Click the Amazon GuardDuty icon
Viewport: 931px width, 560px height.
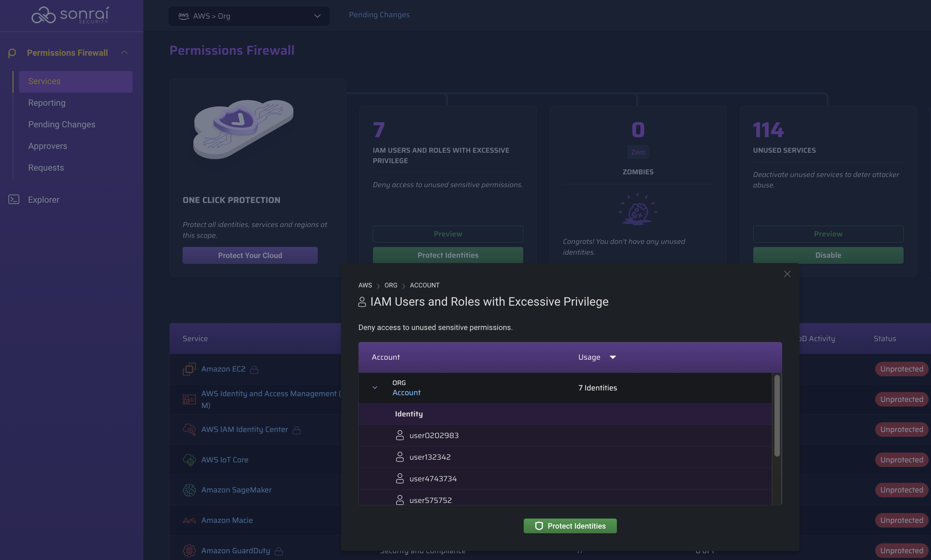189,551
